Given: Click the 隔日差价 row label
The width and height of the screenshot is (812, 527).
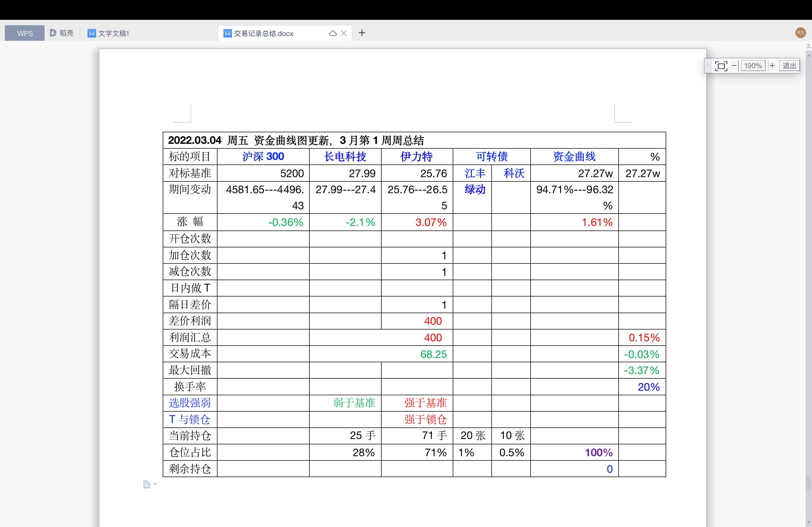Looking at the screenshot, I should click(x=190, y=304).
